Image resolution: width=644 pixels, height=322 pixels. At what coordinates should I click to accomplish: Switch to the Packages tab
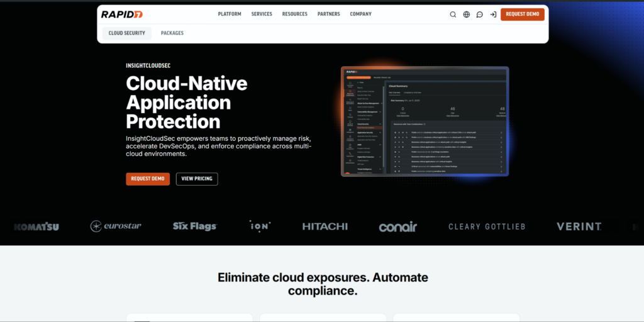[172, 33]
